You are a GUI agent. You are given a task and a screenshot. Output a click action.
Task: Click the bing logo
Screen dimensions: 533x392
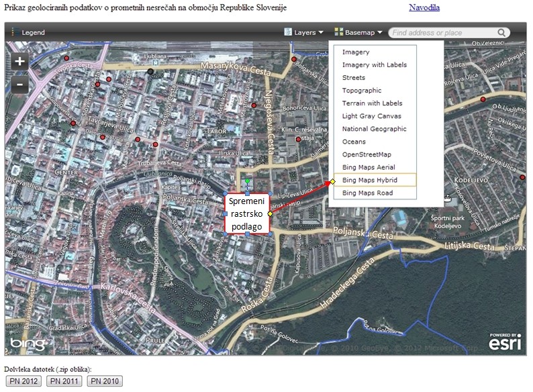click(29, 344)
